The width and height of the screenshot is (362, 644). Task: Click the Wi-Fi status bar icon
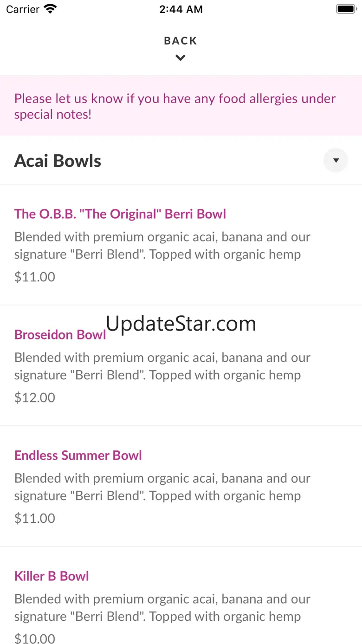(50, 9)
